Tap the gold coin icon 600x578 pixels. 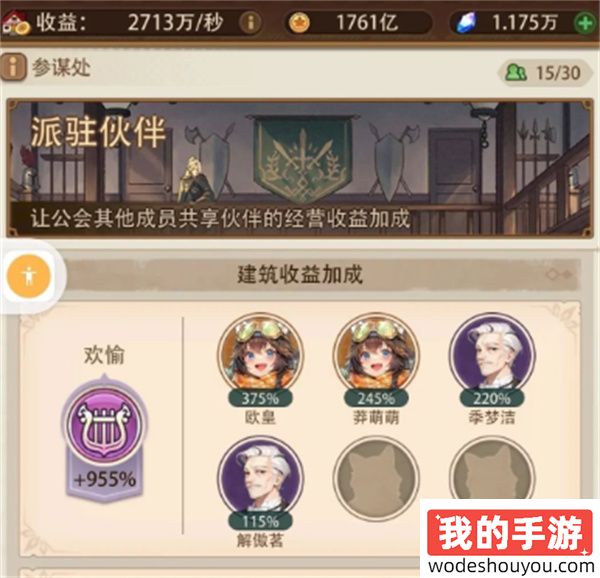[299, 23]
